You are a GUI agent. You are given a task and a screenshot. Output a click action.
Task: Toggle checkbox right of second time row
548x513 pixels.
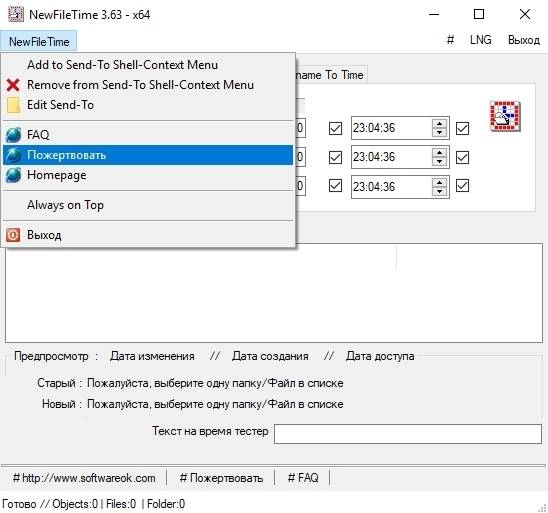click(x=462, y=157)
